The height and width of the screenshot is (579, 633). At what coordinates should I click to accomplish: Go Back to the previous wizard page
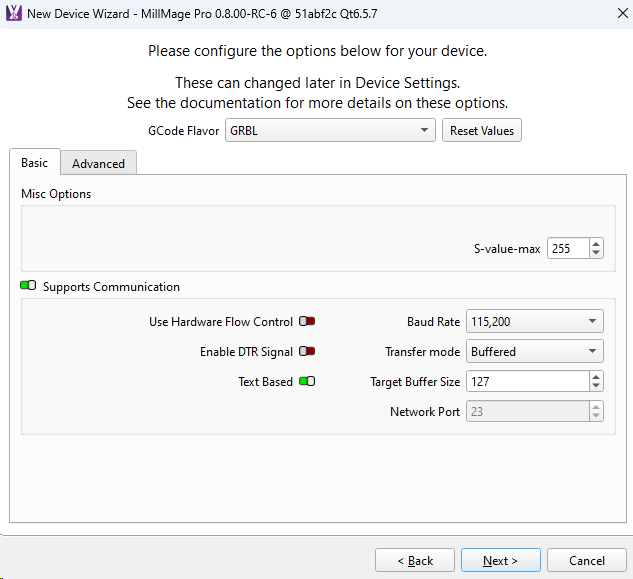tap(414, 561)
